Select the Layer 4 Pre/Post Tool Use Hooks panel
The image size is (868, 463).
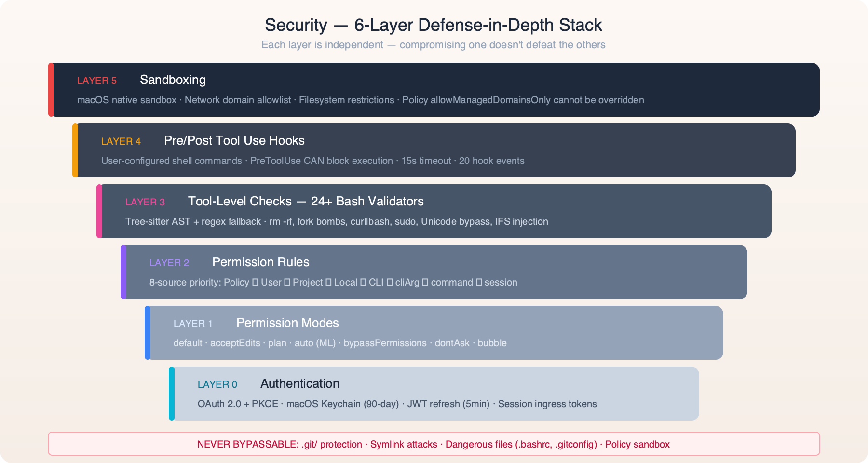point(434,150)
